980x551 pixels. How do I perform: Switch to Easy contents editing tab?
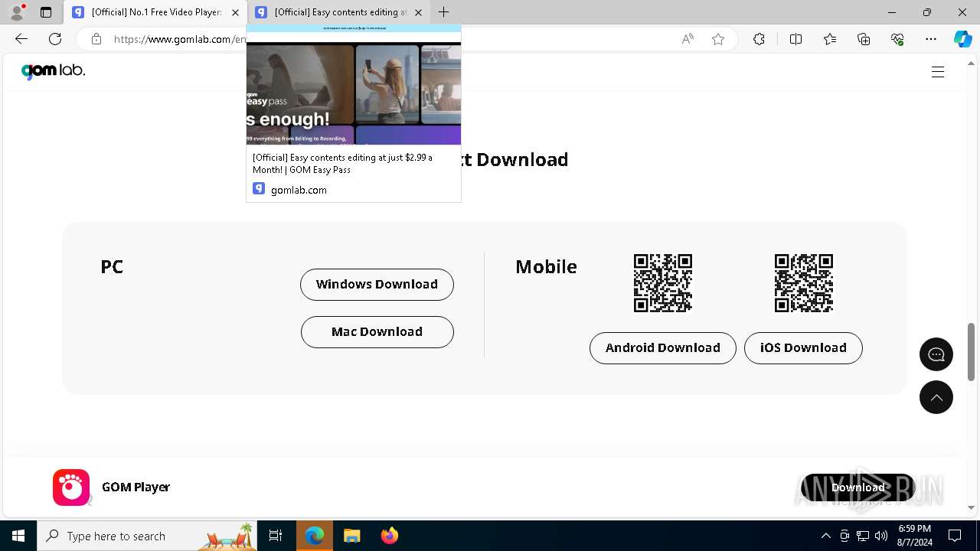pos(339,12)
